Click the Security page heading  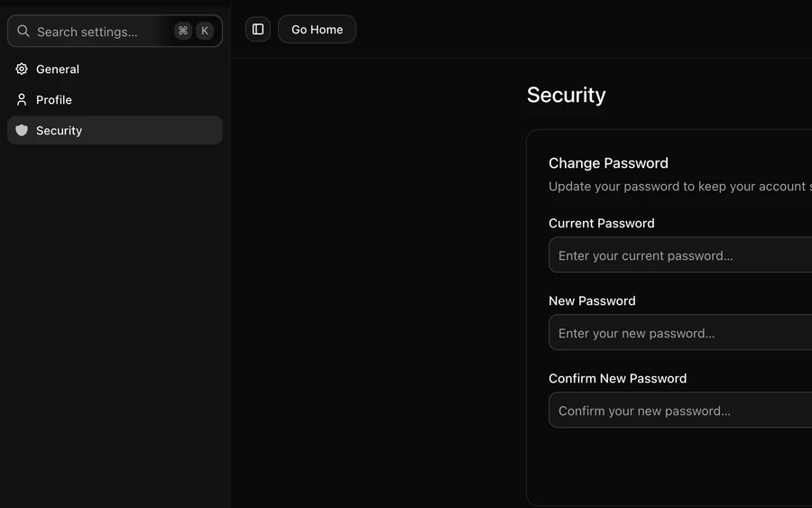click(x=566, y=96)
